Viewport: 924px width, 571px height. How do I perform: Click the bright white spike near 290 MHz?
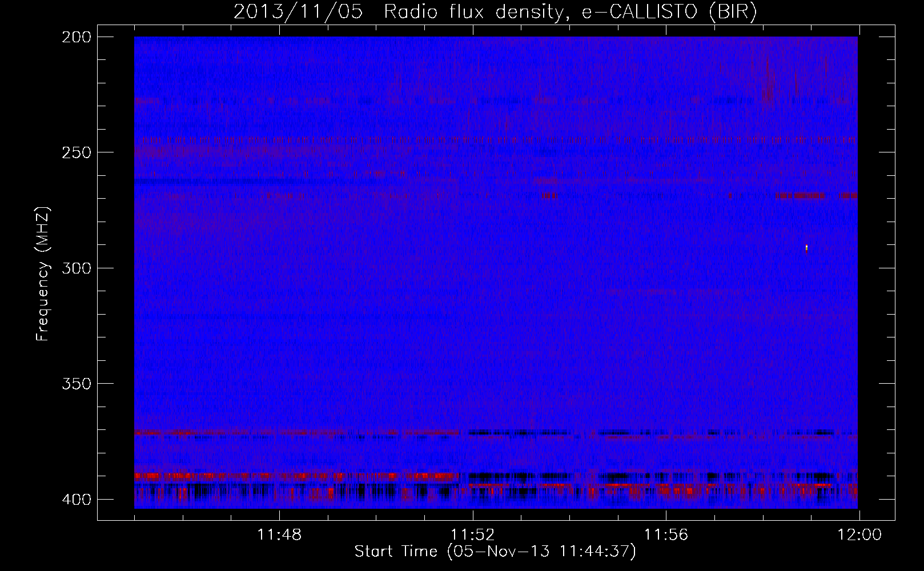[806, 248]
